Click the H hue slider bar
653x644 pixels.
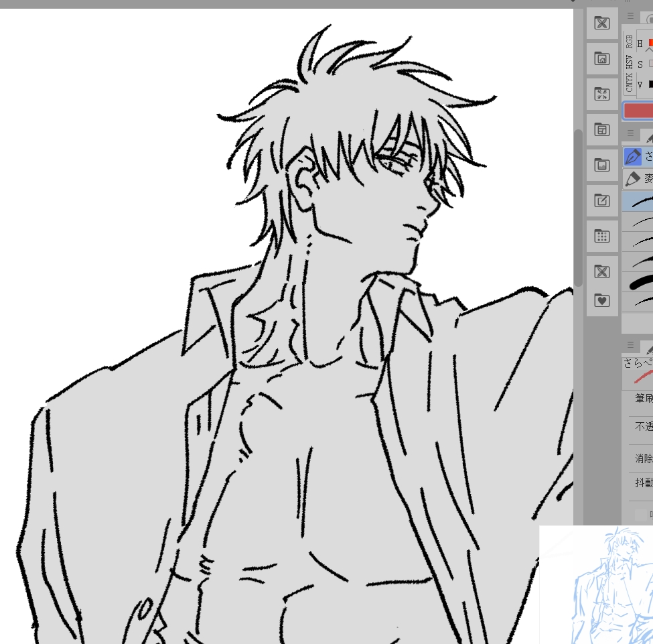650,43
